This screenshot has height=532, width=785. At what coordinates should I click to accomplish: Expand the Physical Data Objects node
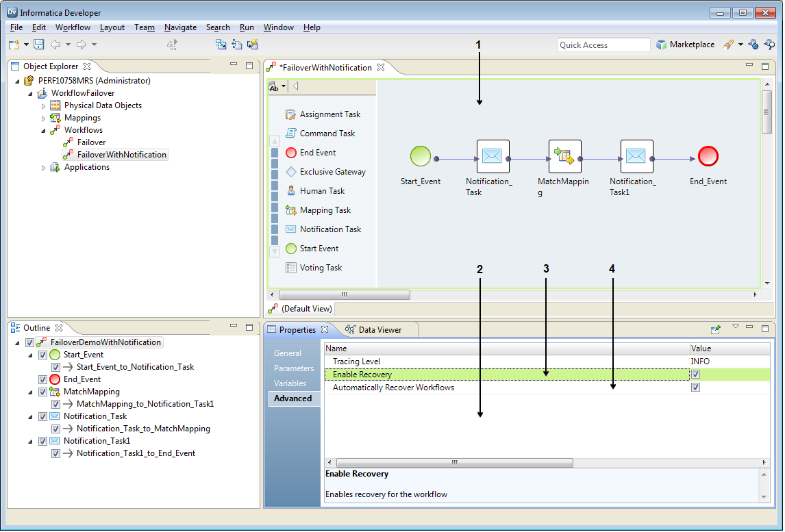click(x=44, y=106)
